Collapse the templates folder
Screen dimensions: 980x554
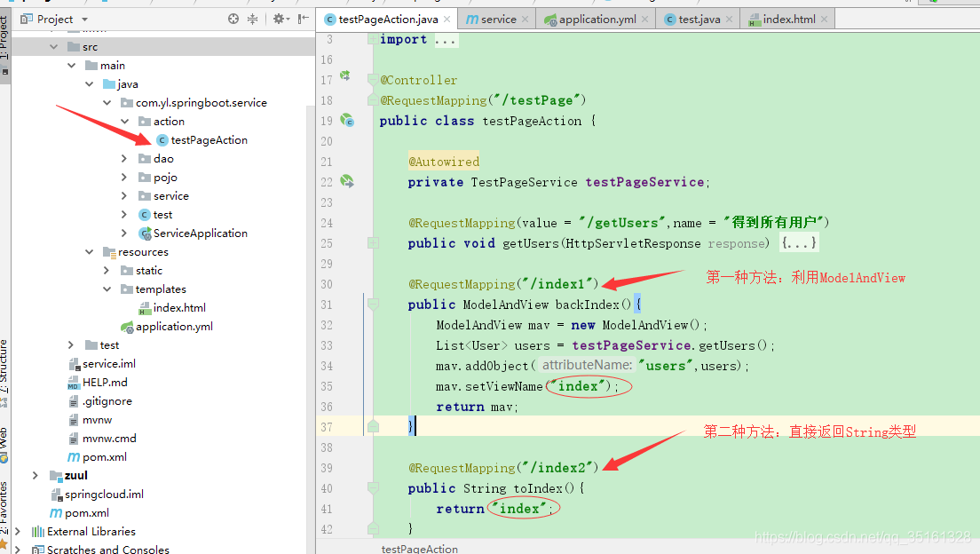tap(107, 289)
